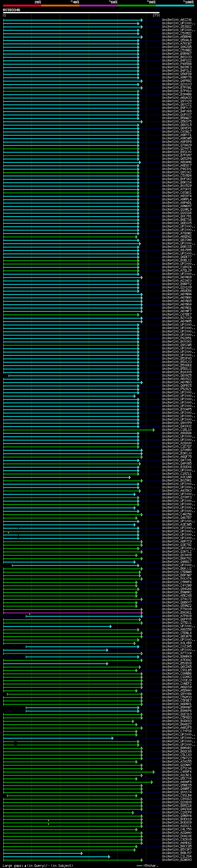Select label UniRef100_B3RIJ0
This screenshot has width=197, height=868.
177,453
